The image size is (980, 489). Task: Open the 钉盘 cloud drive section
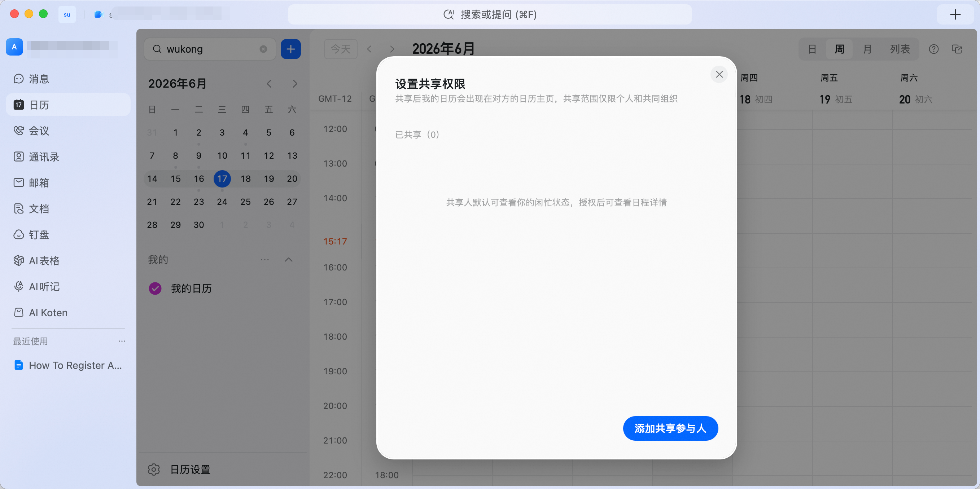point(68,235)
